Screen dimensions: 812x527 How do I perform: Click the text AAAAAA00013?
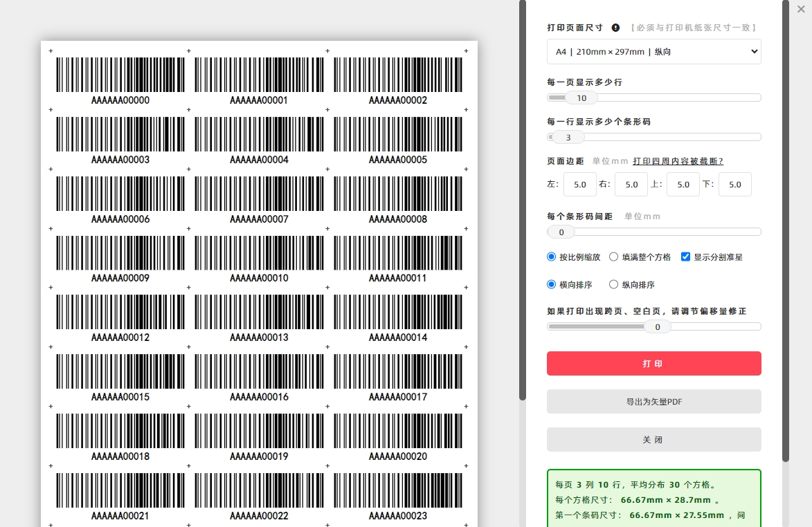(259, 338)
